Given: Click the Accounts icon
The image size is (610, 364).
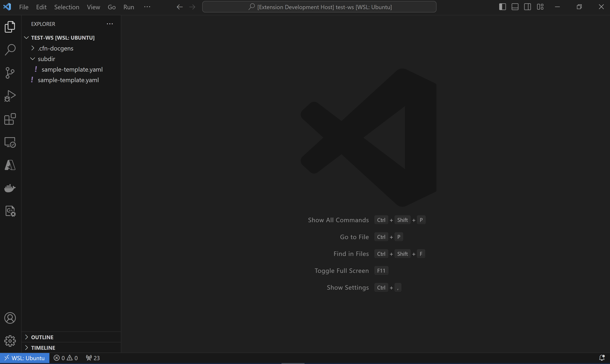Looking at the screenshot, I should [x=10, y=318].
